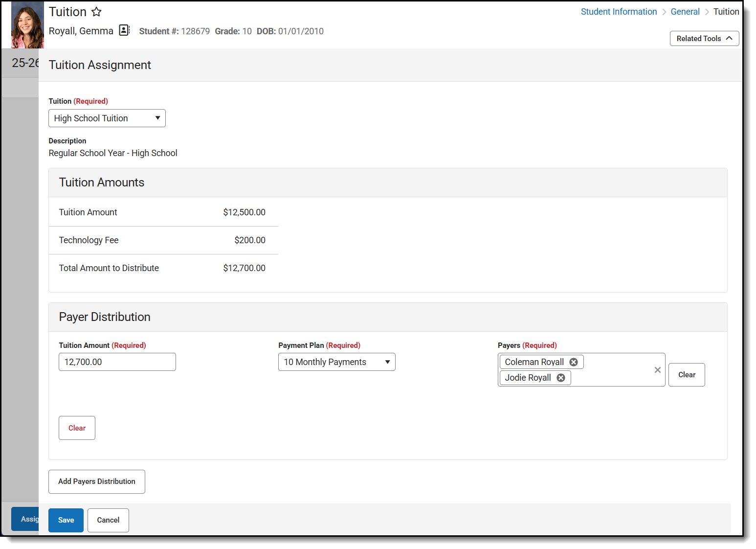Click the Tuition breadcrumb entry
Screen dimensions: 756x549
[x=726, y=11]
